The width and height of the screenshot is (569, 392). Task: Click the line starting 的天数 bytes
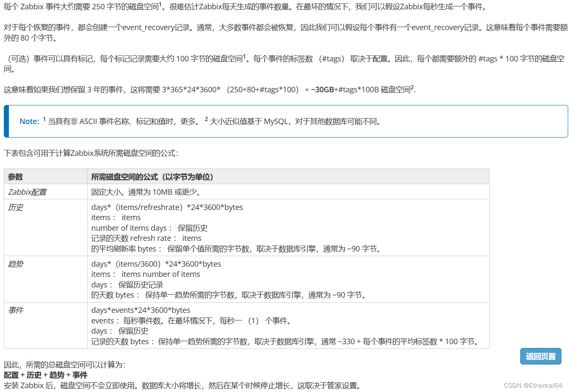tap(229, 295)
